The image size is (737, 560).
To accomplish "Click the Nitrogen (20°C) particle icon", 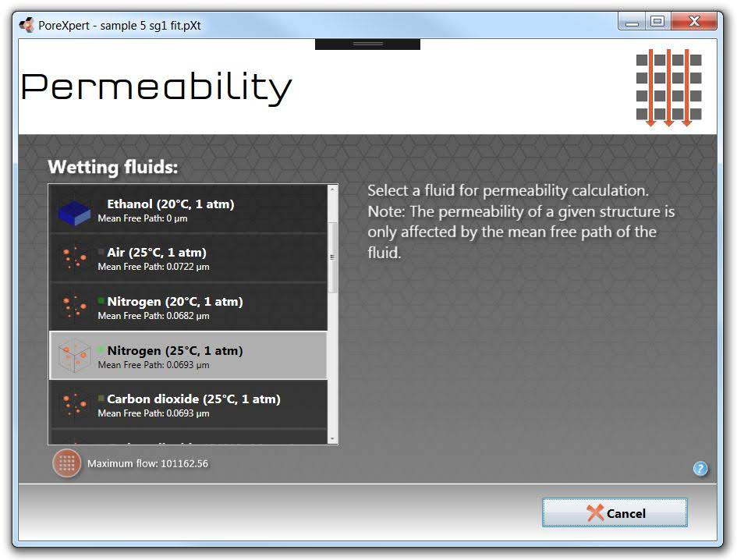I will (x=75, y=307).
